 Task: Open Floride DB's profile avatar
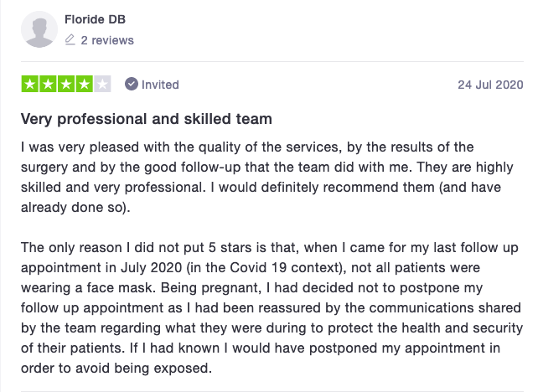[x=39, y=29]
